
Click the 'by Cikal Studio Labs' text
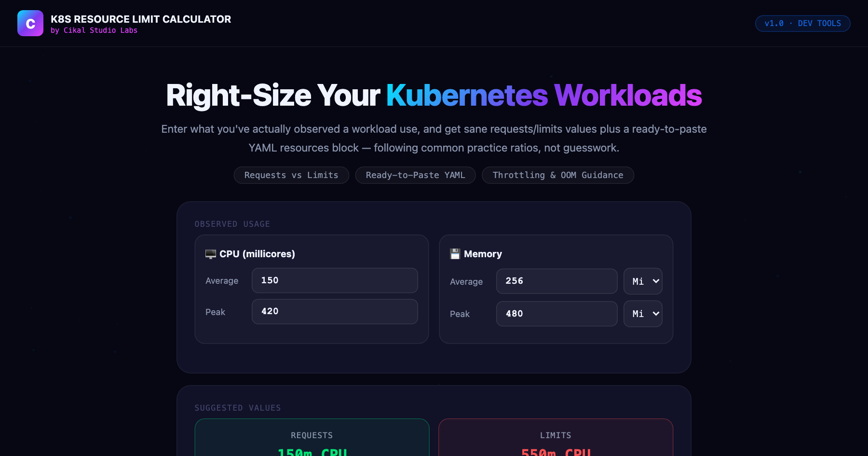pos(94,30)
